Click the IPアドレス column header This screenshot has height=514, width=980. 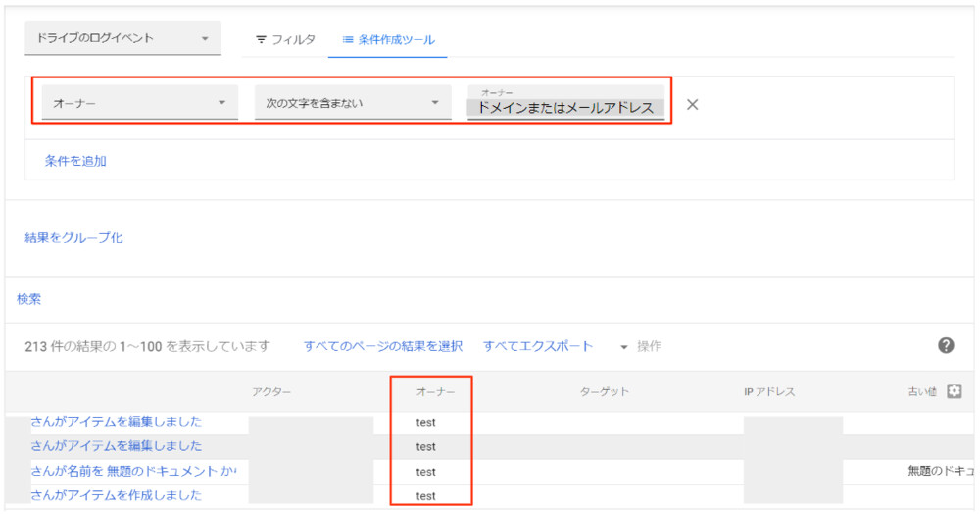pos(768,392)
